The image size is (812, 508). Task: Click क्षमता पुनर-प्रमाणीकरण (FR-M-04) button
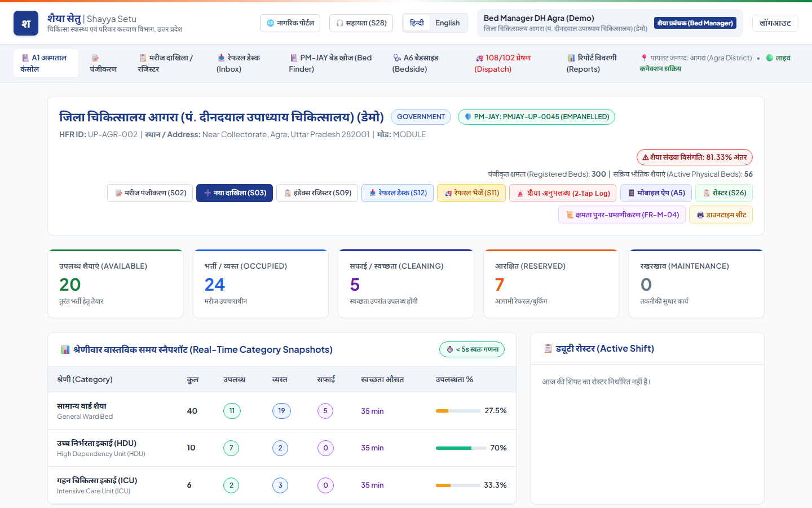tap(622, 215)
